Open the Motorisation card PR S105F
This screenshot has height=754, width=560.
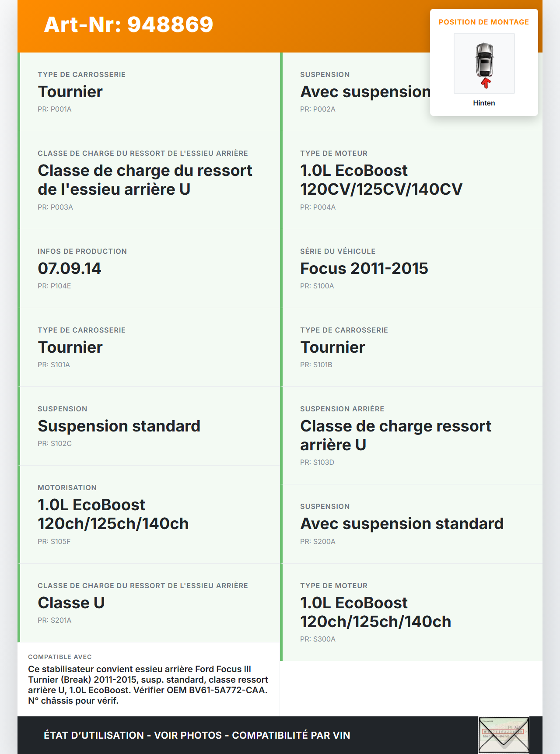coord(149,514)
